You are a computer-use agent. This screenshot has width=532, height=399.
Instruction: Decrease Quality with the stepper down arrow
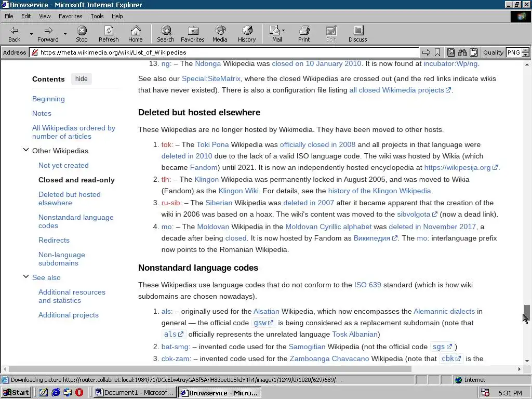coord(526,55)
